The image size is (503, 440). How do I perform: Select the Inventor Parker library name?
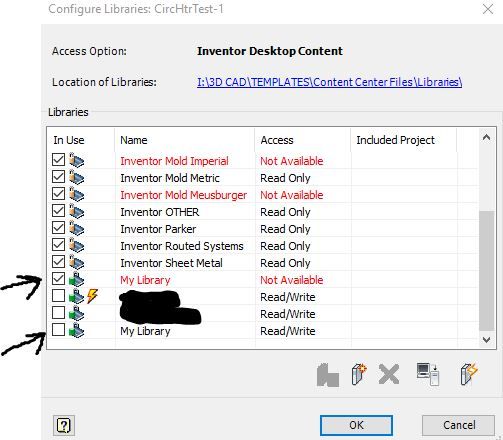[158, 229]
